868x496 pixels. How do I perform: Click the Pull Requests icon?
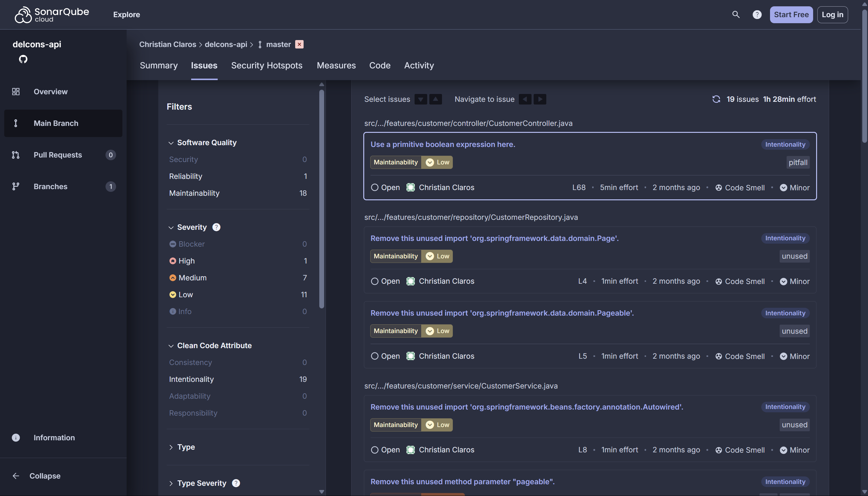point(16,155)
